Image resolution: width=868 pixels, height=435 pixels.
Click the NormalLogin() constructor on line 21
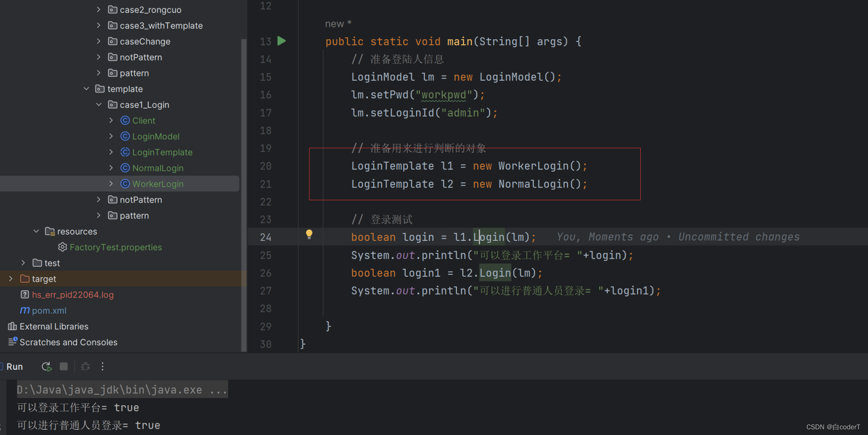point(540,184)
